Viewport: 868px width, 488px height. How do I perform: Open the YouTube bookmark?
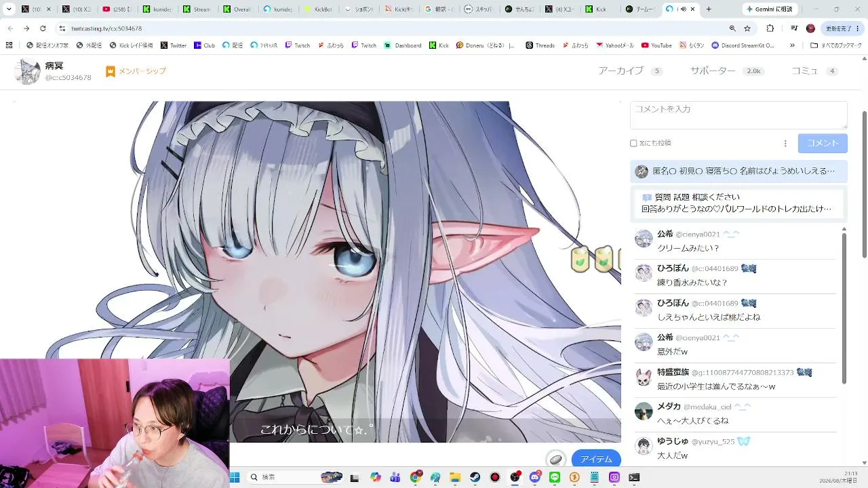(x=656, y=45)
